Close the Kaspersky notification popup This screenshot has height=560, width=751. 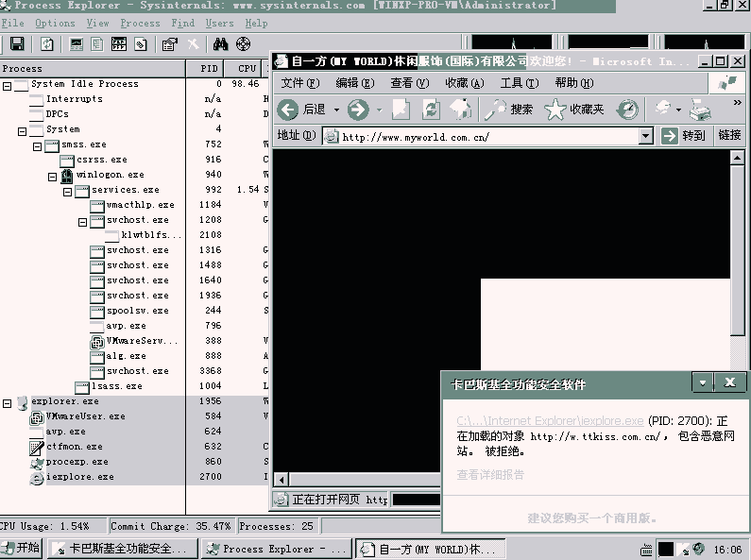(x=730, y=382)
